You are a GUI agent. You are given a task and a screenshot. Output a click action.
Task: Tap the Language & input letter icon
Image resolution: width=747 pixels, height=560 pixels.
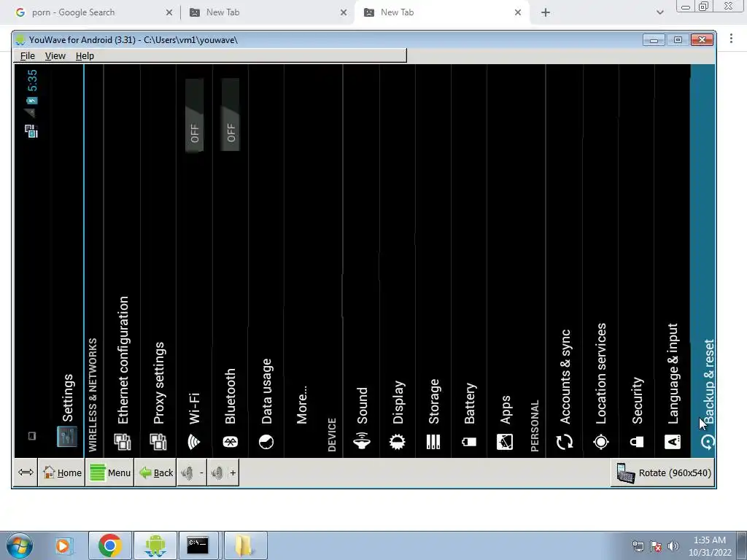[x=673, y=442]
